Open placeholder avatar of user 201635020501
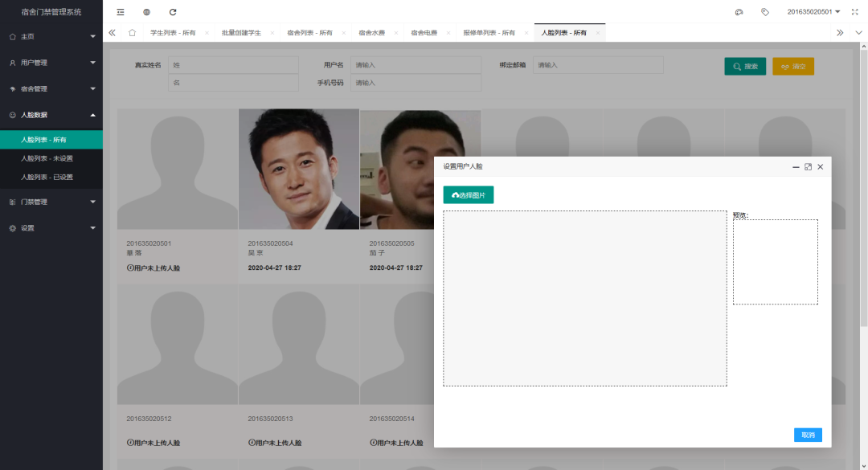The width and height of the screenshot is (868, 470). tap(178, 169)
